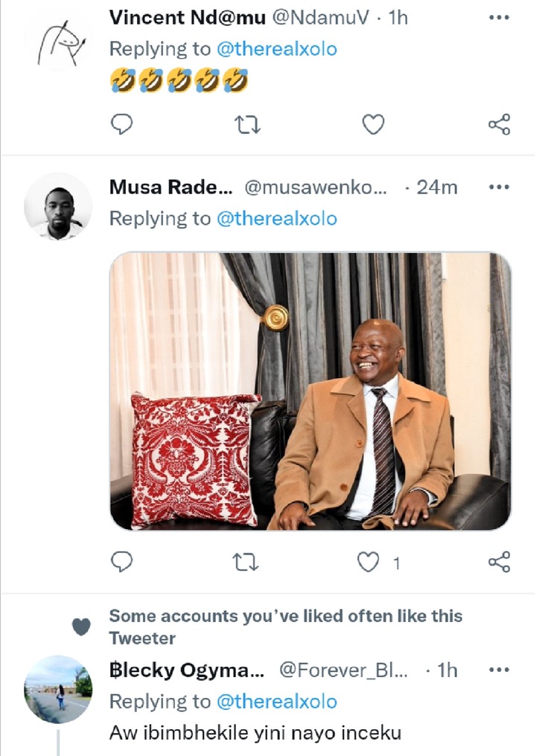Reply to Vincent Nd@mu's tweet
Screen dimensions: 536x756
(x=121, y=125)
